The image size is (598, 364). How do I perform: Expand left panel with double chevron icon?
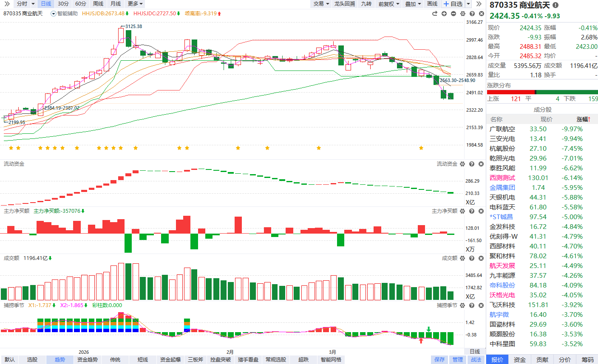pyautogui.click(x=7, y=4)
